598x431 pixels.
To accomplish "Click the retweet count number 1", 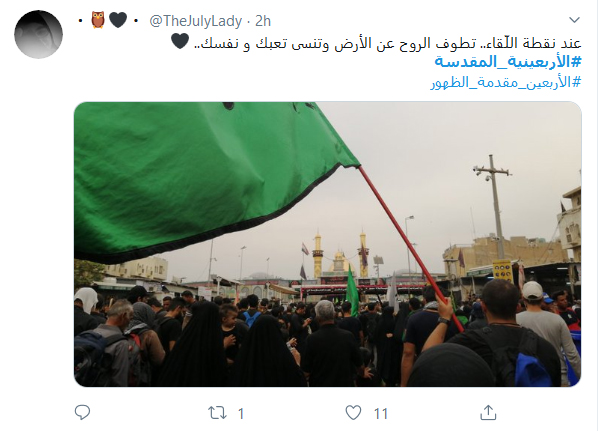I will click(241, 413).
